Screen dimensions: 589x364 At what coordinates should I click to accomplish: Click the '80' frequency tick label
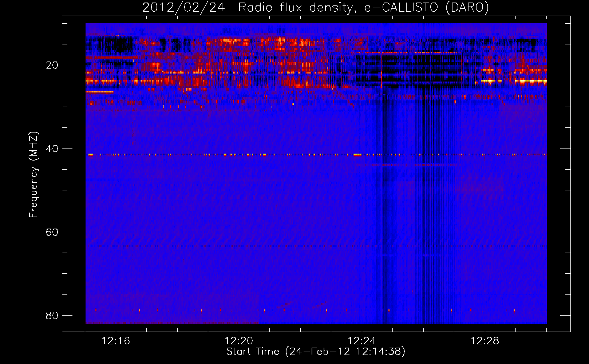[52, 316]
